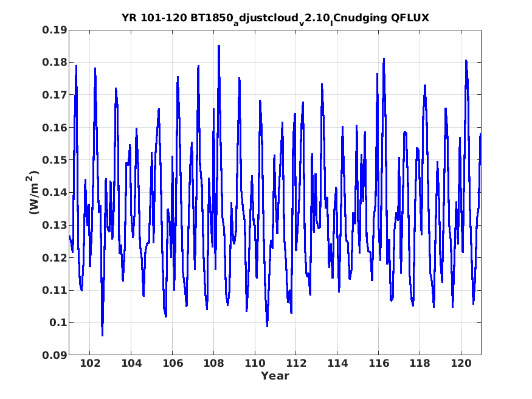Click the y-axis tick label 0.19

click(54, 30)
